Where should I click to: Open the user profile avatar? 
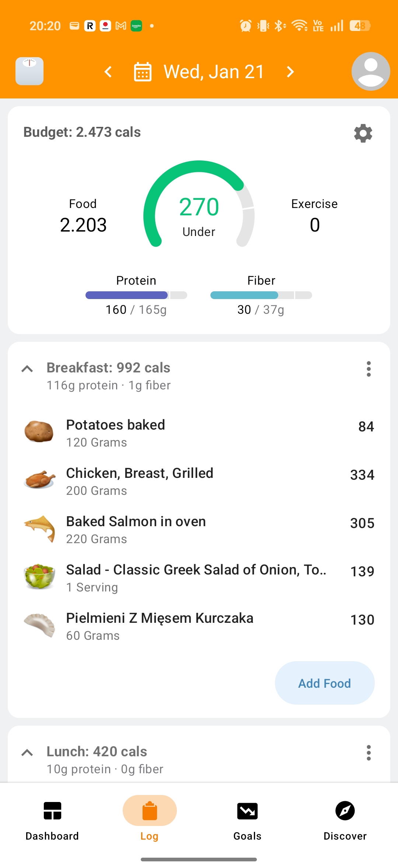point(370,71)
